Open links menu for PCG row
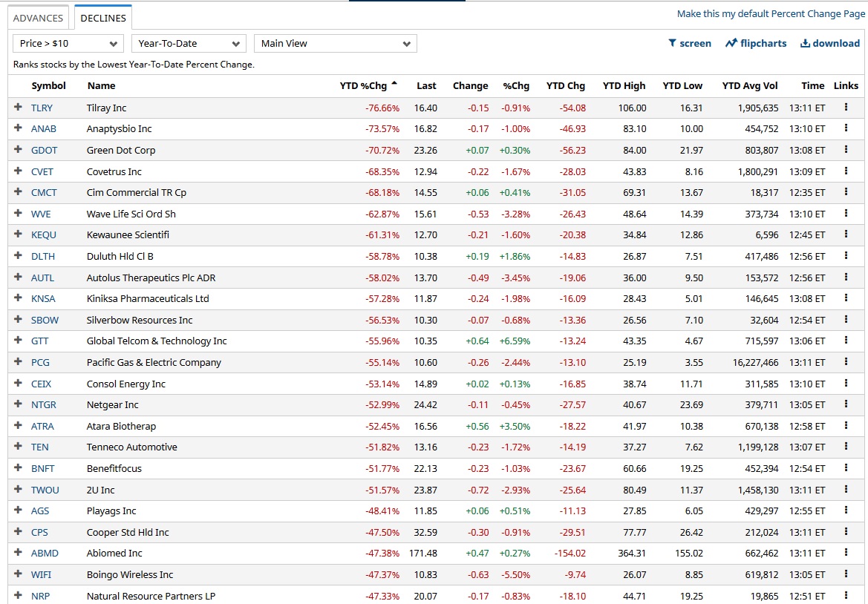The width and height of the screenshot is (868, 604). [846, 362]
